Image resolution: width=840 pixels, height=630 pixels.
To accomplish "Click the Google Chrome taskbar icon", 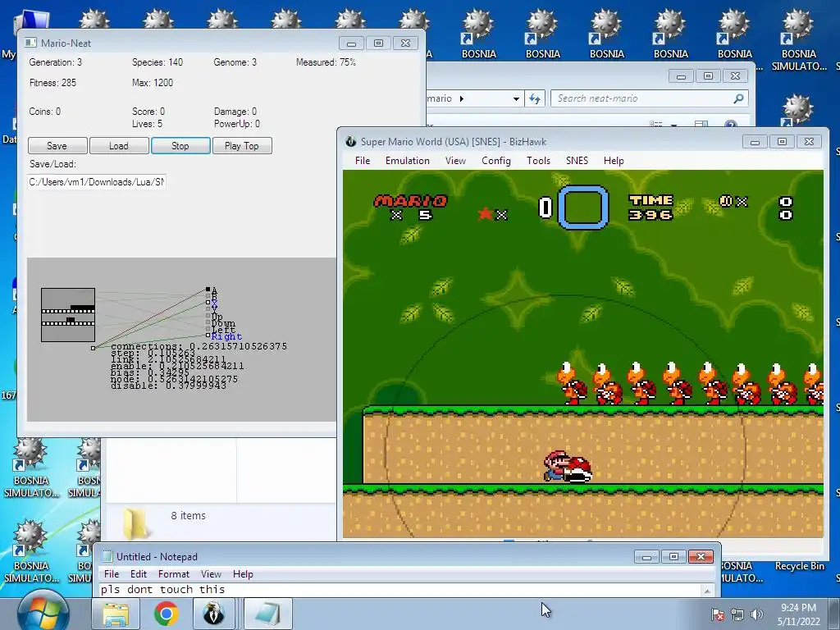I will click(166, 614).
